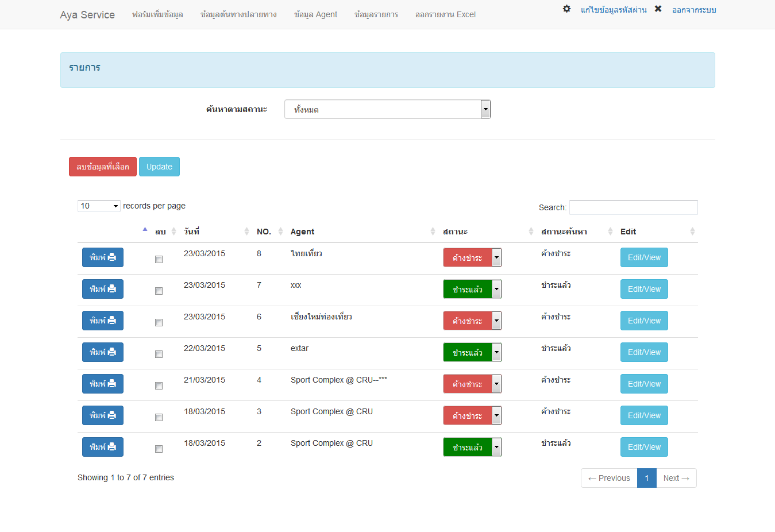Print record number 8 with printer button
The height and width of the screenshot is (532, 775).
pyautogui.click(x=103, y=257)
